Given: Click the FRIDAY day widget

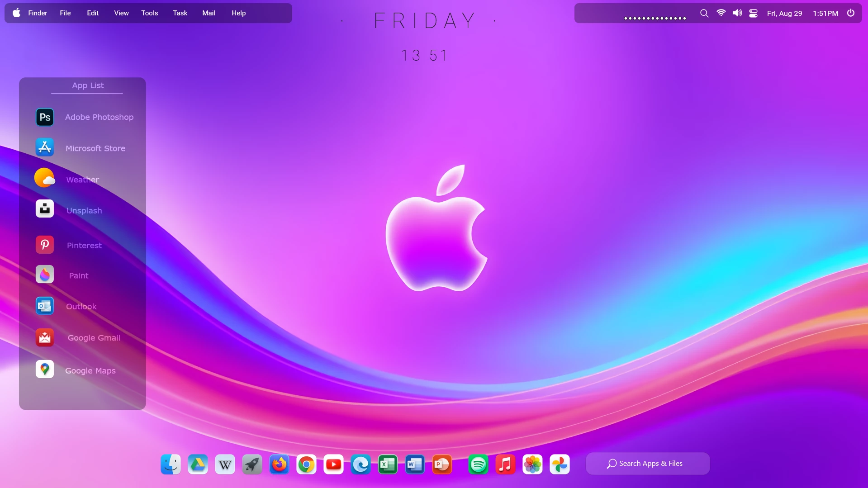Looking at the screenshot, I should [x=425, y=21].
